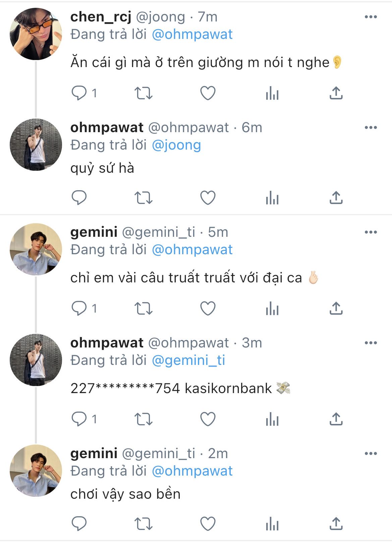Like the kasikornbank tweet by ohmpawat

(x=208, y=419)
